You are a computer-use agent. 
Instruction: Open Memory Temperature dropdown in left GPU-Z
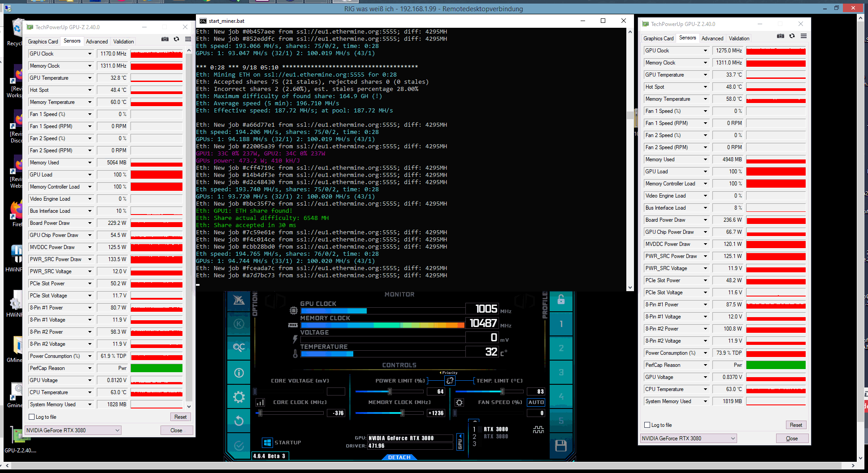[x=90, y=102]
